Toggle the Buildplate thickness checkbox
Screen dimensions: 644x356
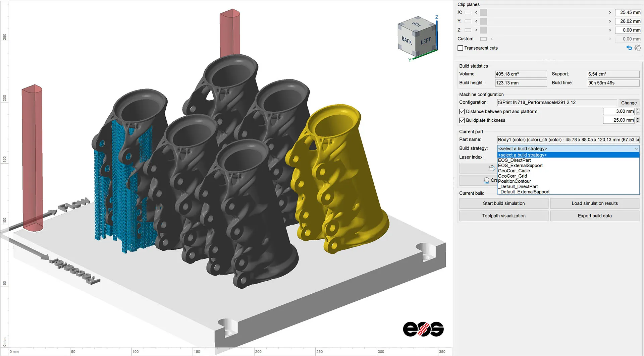[x=462, y=120]
